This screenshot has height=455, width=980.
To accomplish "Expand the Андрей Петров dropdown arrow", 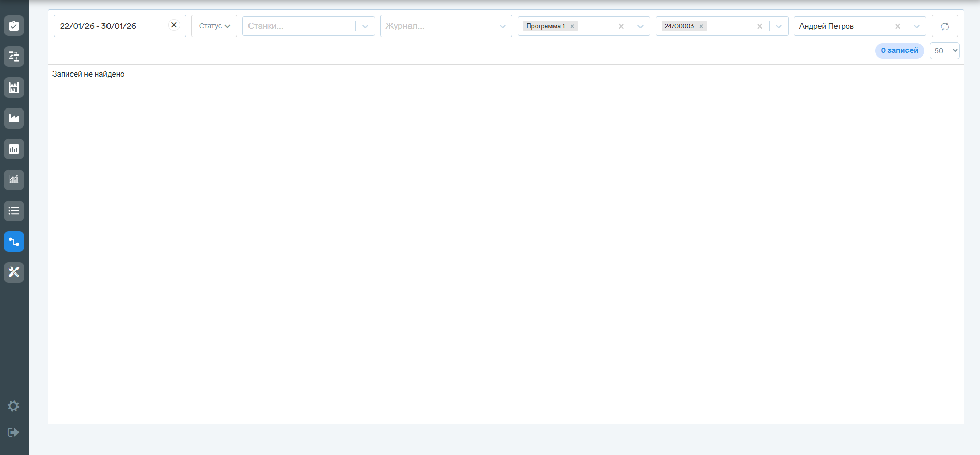I will pyautogui.click(x=917, y=26).
